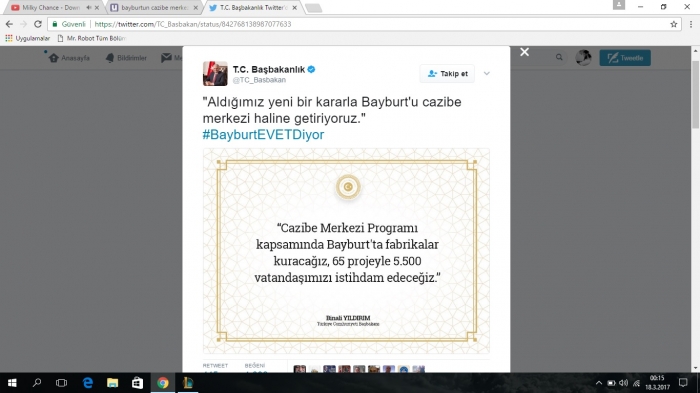Switch to bayburtun cazibe merkezi tab
This screenshot has height=393, width=700.
(154, 8)
